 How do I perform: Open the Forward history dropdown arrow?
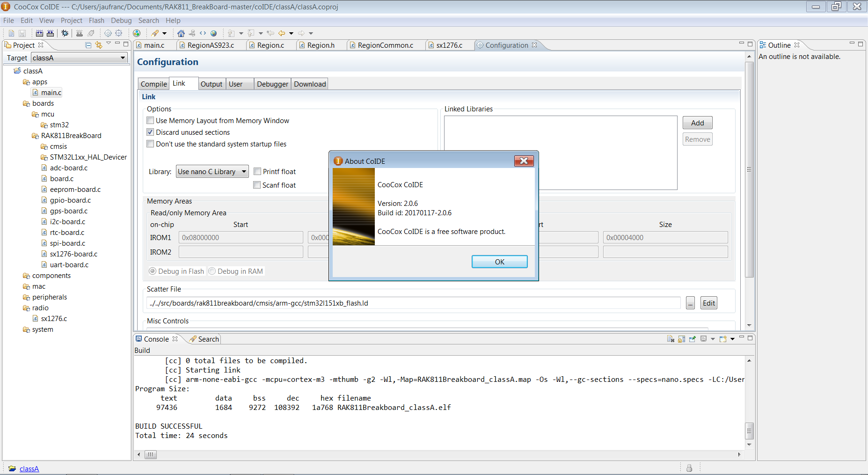click(311, 33)
